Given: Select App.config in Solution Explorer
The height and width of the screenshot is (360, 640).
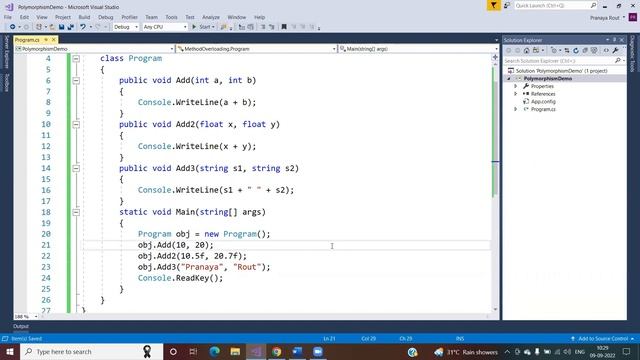Looking at the screenshot, I should tap(543, 102).
